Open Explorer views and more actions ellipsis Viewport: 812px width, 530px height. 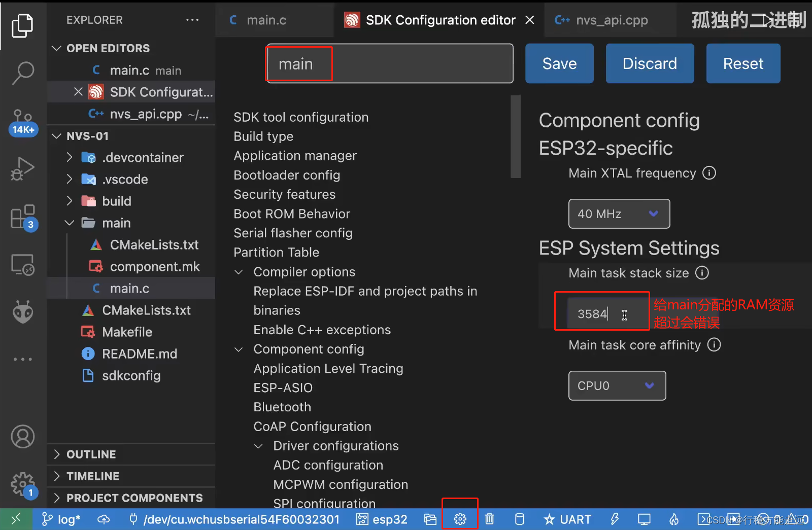tap(192, 20)
